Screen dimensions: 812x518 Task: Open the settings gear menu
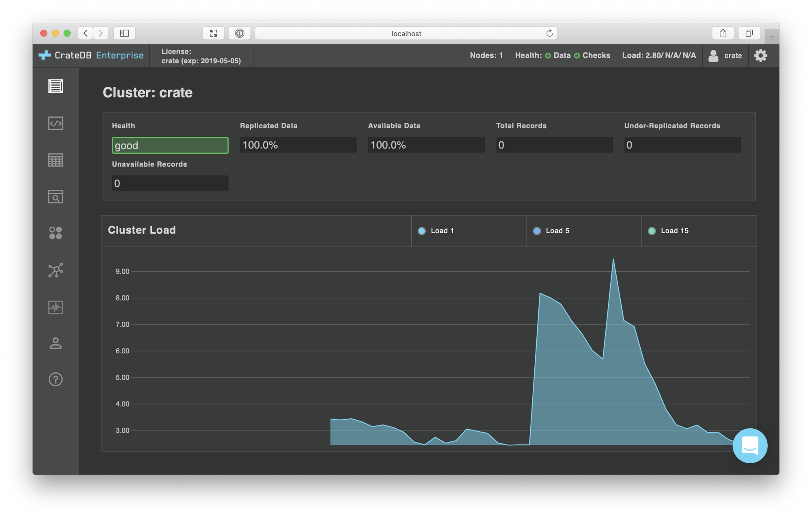[x=760, y=56]
